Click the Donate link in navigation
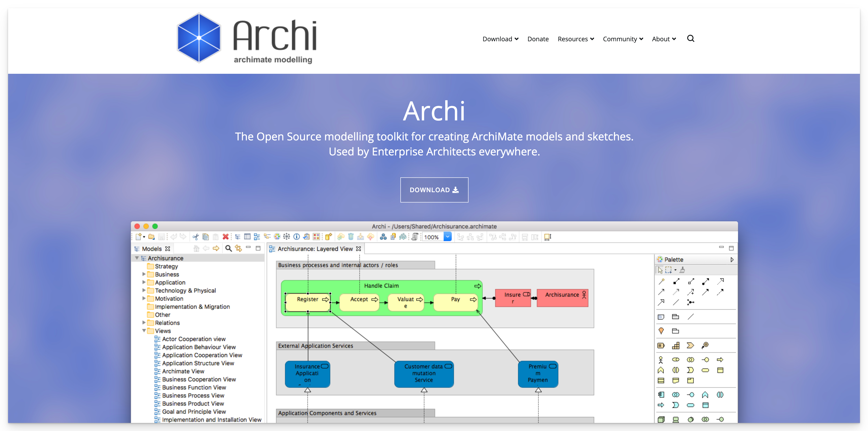 [538, 39]
